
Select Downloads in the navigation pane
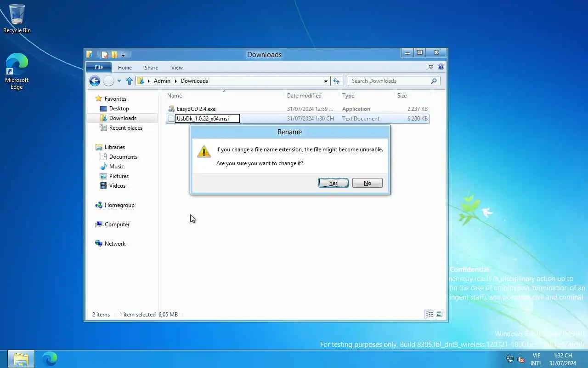pyautogui.click(x=123, y=118)
